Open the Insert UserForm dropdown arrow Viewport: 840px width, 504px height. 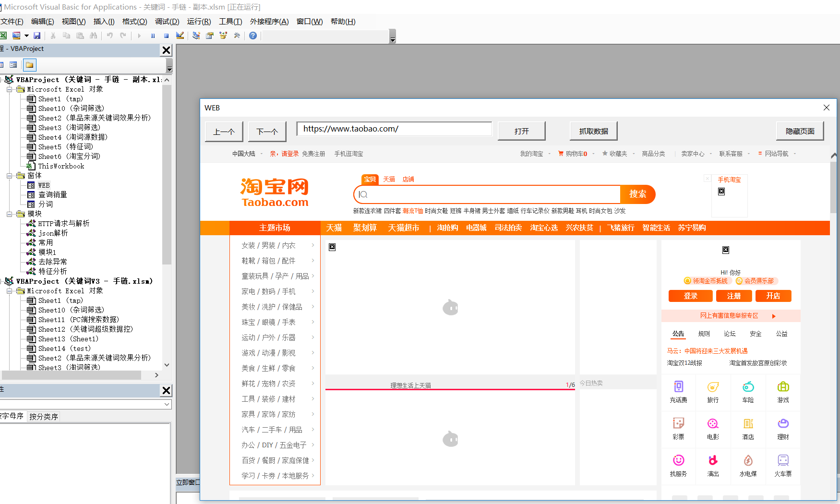[x=26, y=36]
